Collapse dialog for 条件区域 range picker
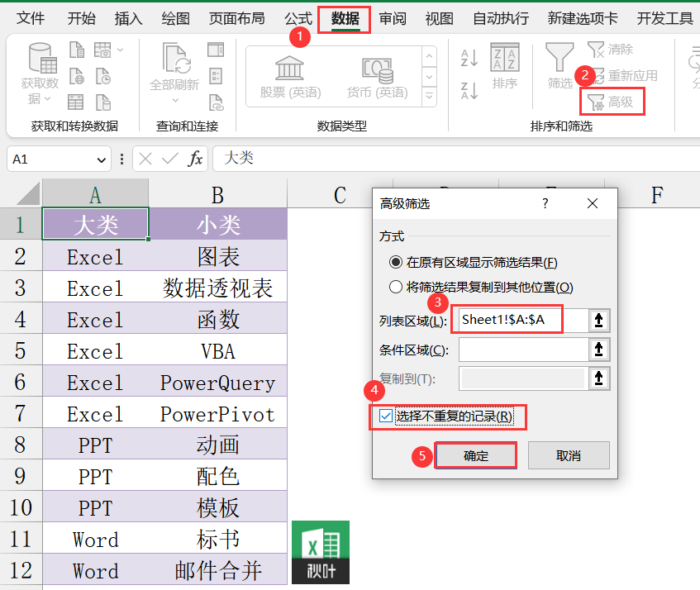Viewport: 700px width, 590px height. (x=598, y=350)
